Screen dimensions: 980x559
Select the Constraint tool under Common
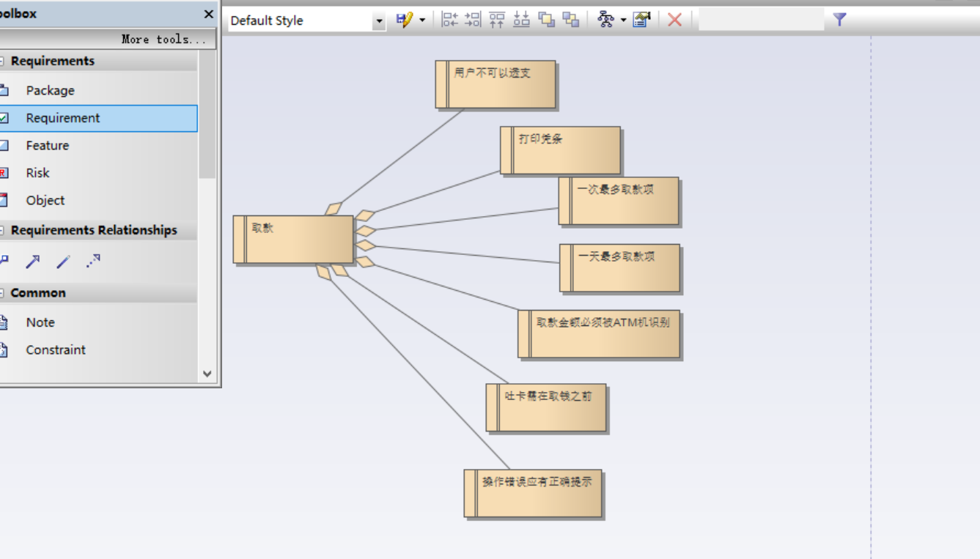98,349
